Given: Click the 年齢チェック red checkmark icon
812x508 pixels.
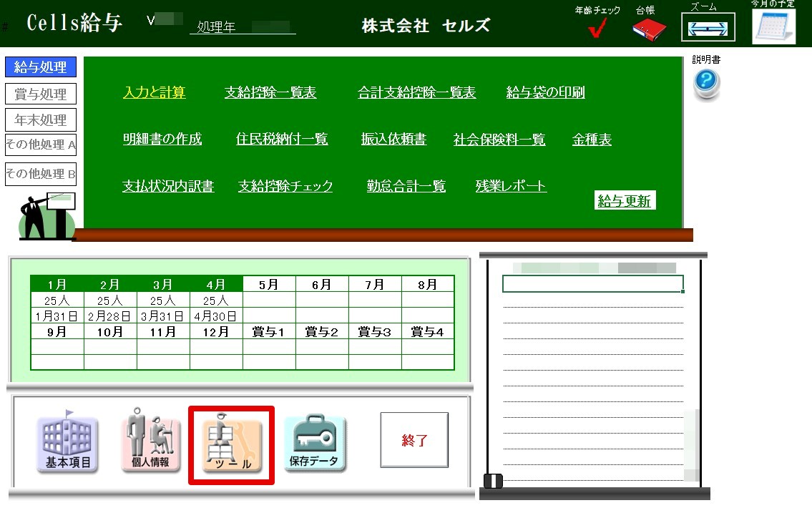Looking at the screenshot, I should (597, 29).
